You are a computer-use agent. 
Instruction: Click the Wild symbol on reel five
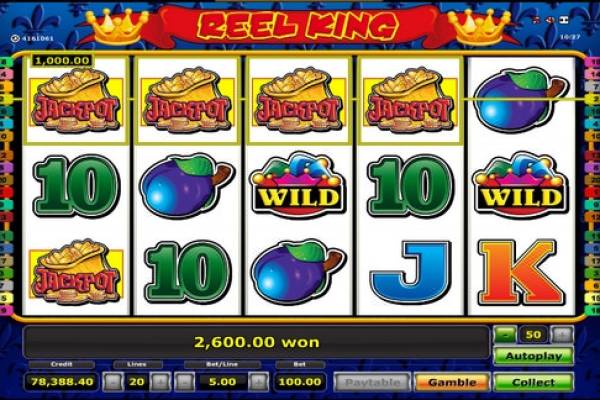point(520,185)
